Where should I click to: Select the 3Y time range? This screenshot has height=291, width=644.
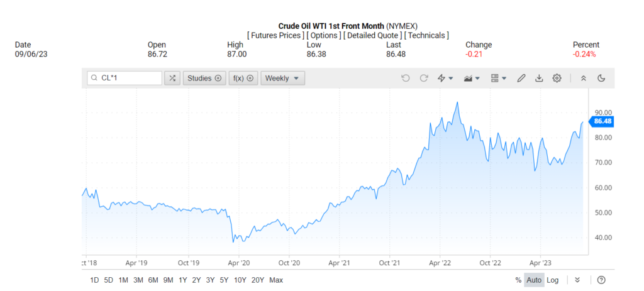210,280
